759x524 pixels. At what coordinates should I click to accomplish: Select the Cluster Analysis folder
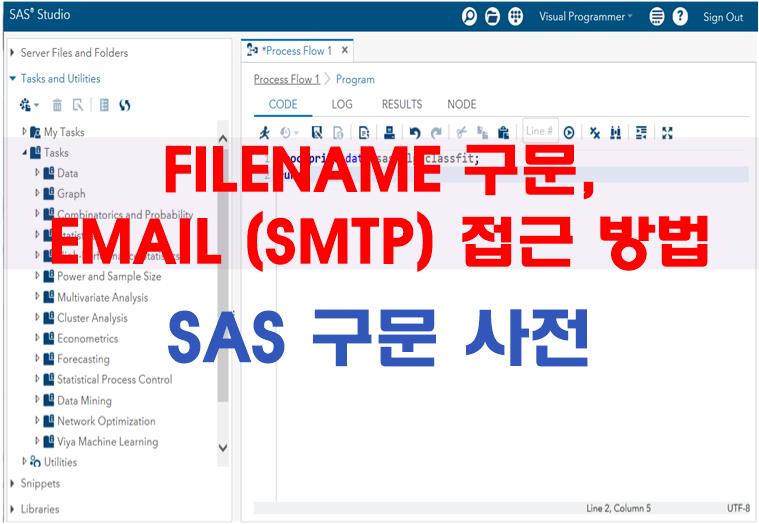[x=92, y=317]
